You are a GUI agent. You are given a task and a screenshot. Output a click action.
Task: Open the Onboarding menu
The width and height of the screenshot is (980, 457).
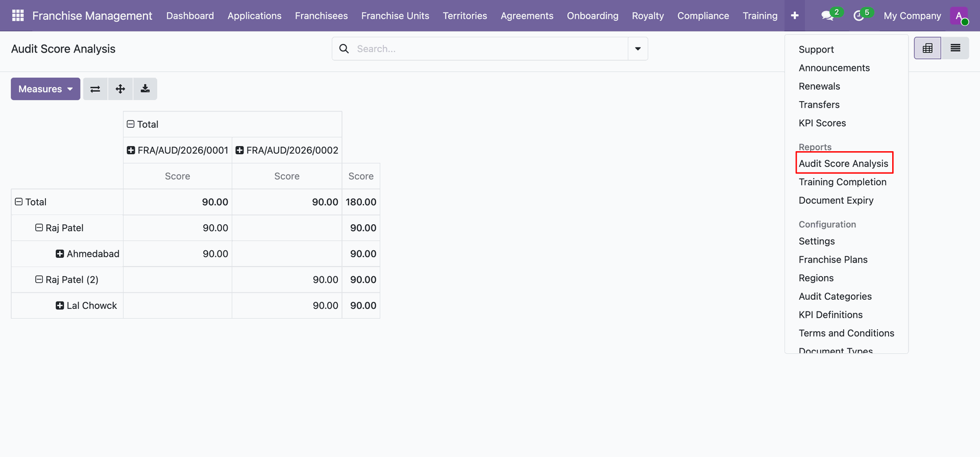pyautogui.click(x=593, y=16)
